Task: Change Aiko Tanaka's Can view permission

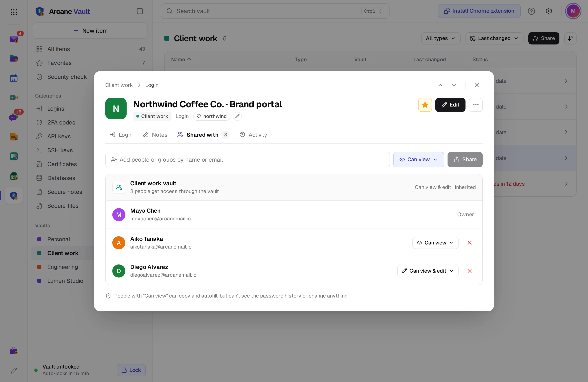Action: click(435, 243)
